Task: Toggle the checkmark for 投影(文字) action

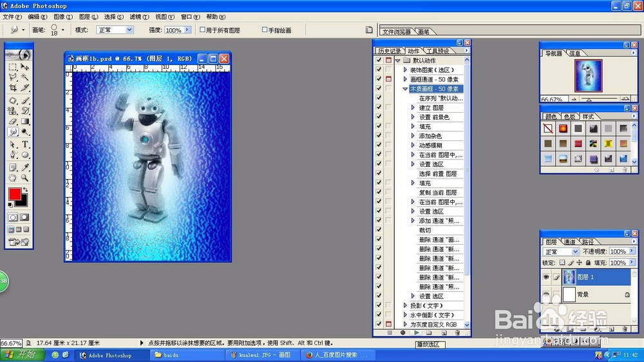Action: click(379, 305)
